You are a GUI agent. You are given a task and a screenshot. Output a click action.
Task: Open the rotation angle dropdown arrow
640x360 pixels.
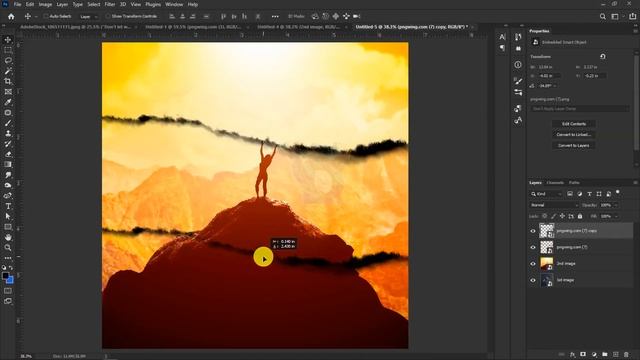554,86
